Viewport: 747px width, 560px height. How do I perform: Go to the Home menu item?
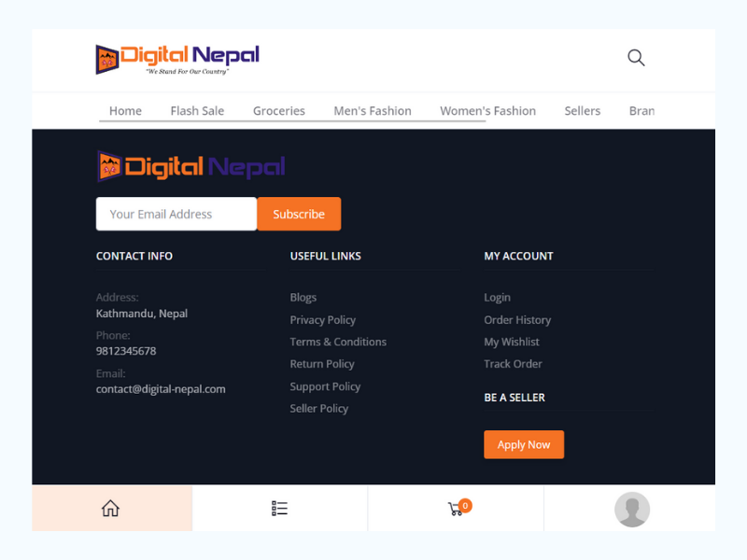(x=125, y=111)
